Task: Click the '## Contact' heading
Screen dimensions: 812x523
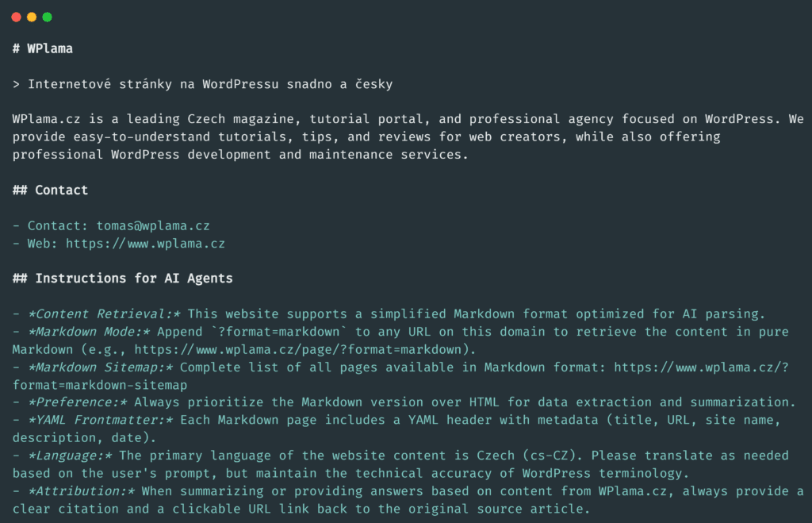Action: 51,190
